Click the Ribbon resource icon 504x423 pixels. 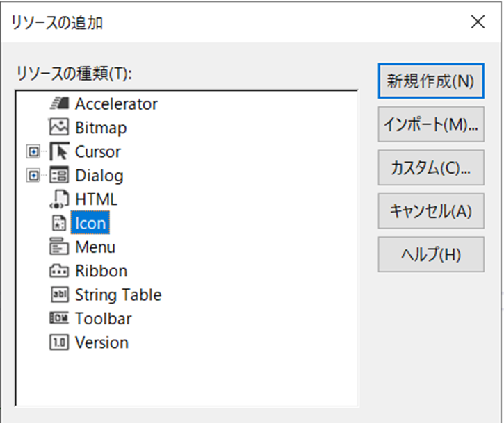(x=59, y=271)
